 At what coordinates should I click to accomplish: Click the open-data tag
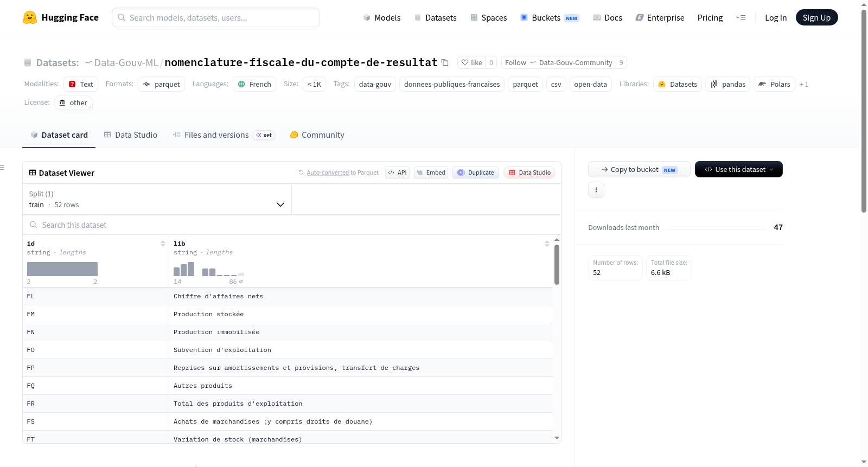(590, 84)
